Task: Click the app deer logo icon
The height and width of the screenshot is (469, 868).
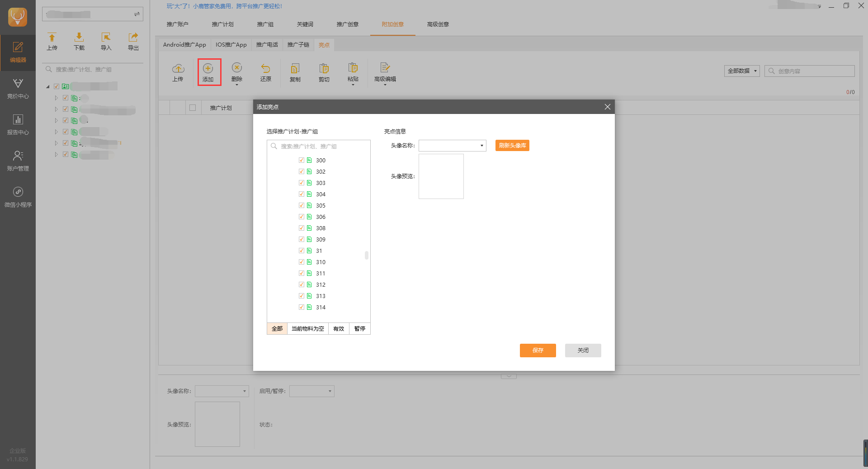Action: click(18, 17)
